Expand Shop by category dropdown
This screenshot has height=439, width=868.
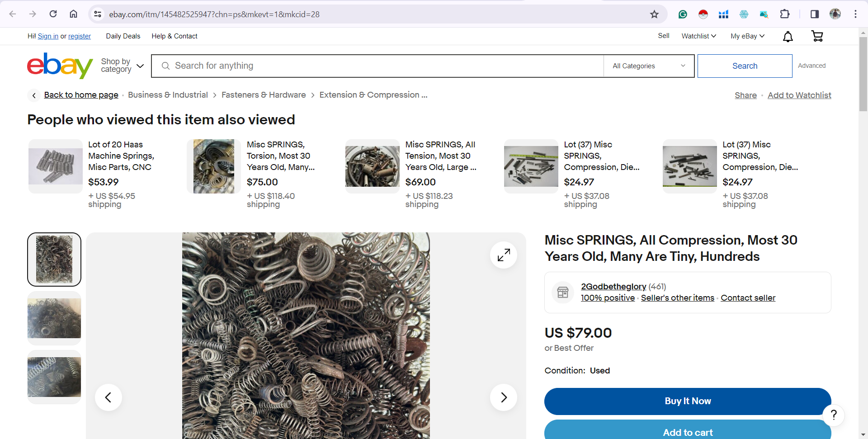(x=122, y=66)
